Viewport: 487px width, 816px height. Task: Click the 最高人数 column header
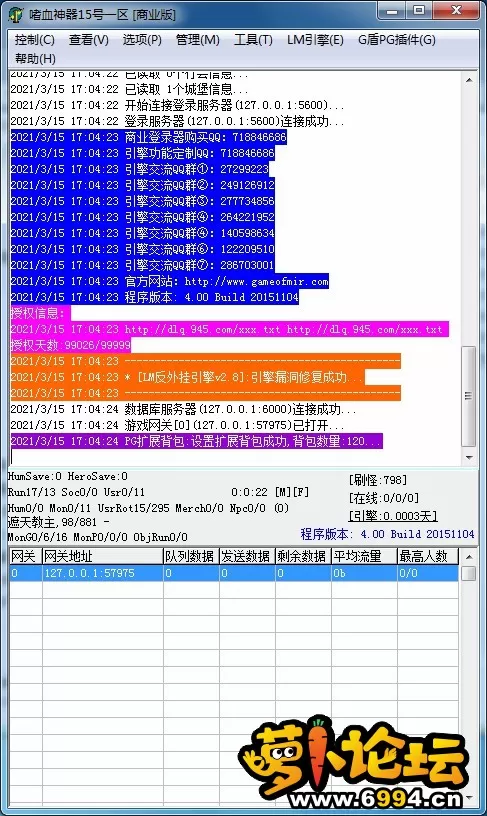(x=428, y=556)
